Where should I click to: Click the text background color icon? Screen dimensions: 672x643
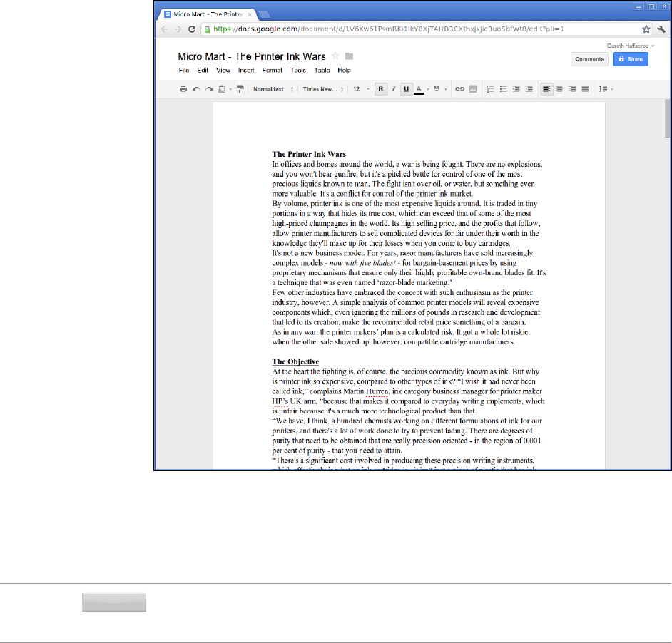437,89
